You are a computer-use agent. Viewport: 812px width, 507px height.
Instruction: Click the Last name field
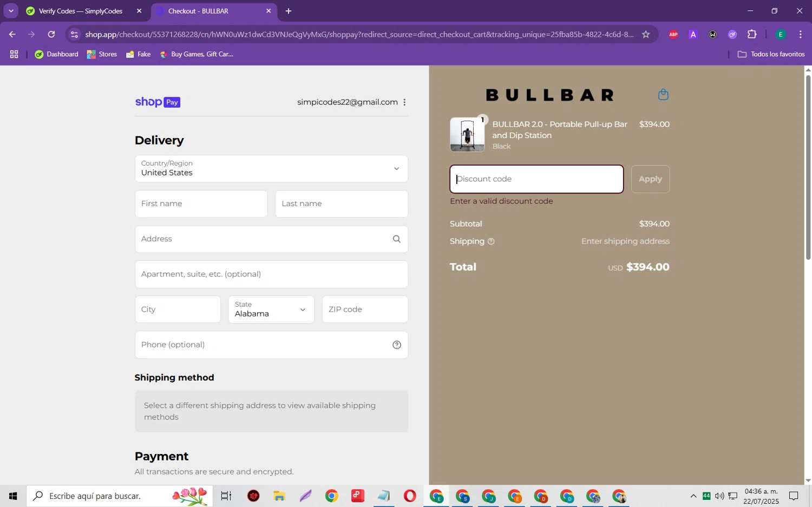(x=342, y=204)
